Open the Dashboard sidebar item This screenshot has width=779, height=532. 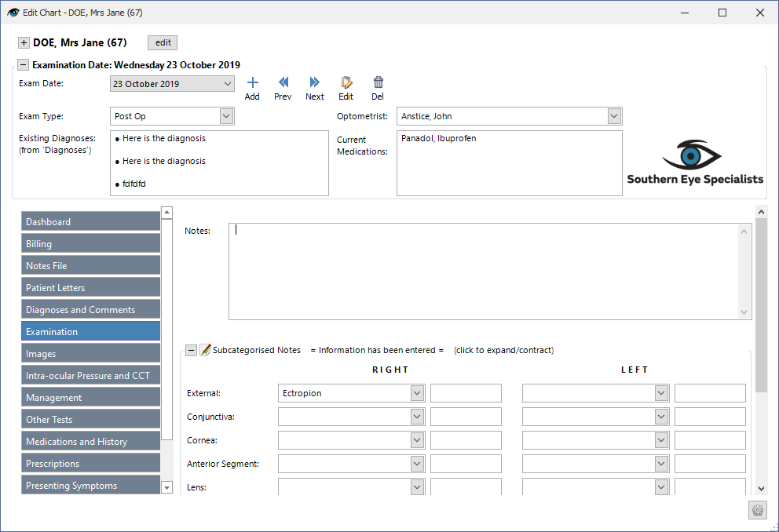pos(90,222)
